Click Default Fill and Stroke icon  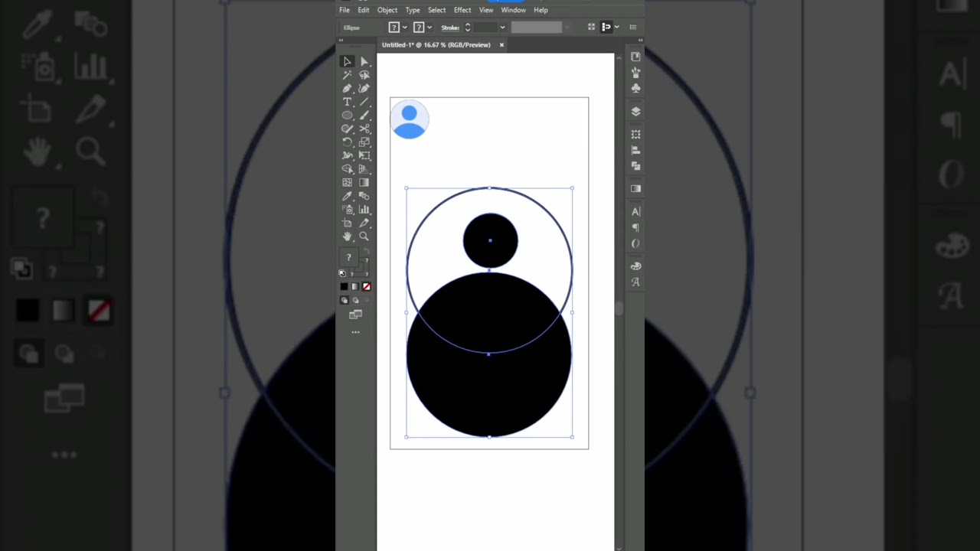(342, 273)
